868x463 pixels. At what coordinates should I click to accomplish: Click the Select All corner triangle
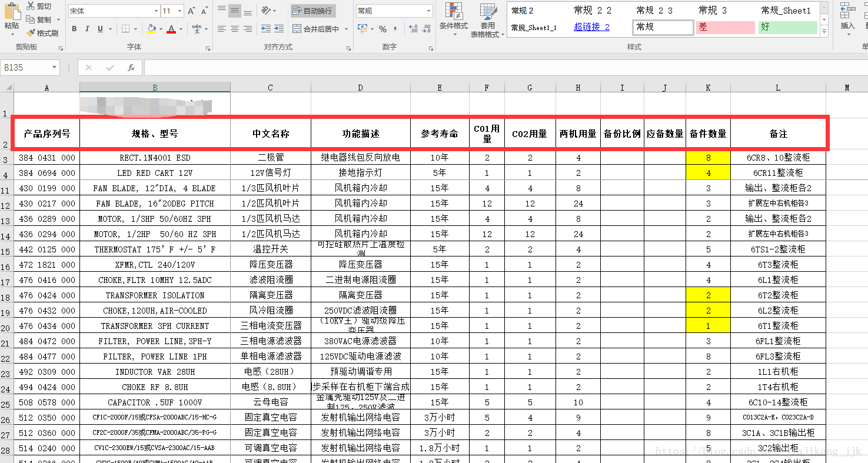(x=7, y=88)
